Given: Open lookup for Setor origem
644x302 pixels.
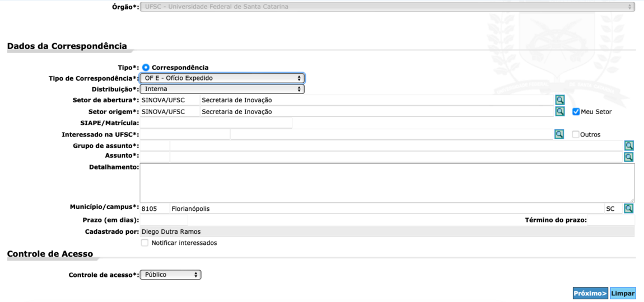Looking at the screenshot, I should pos(559,111).
